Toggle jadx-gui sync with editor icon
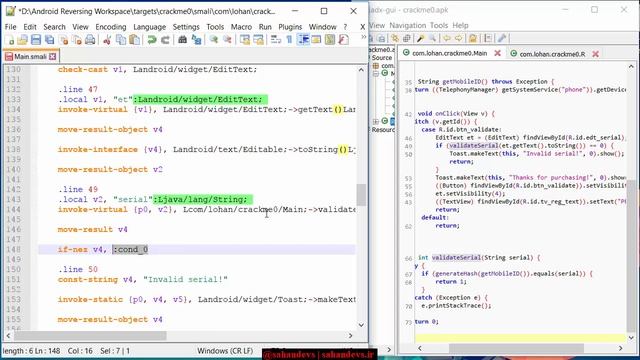The image size is (640, 360). coord(394,38)
